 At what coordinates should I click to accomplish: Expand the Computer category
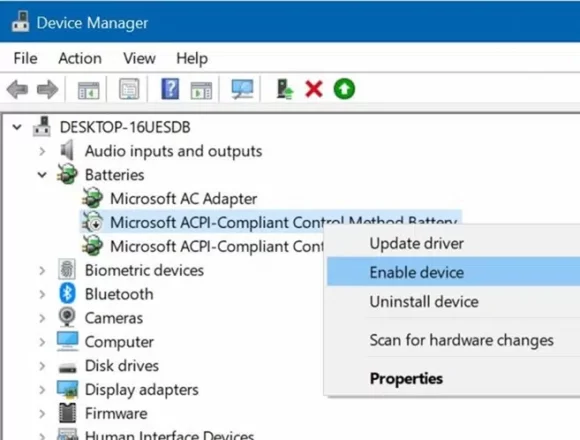[42, 342]
